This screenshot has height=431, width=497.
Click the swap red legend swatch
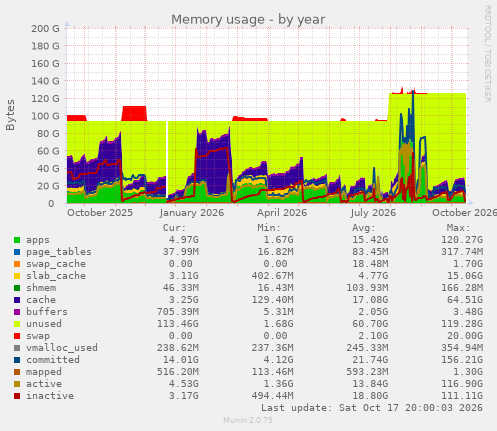click(17, 336)
